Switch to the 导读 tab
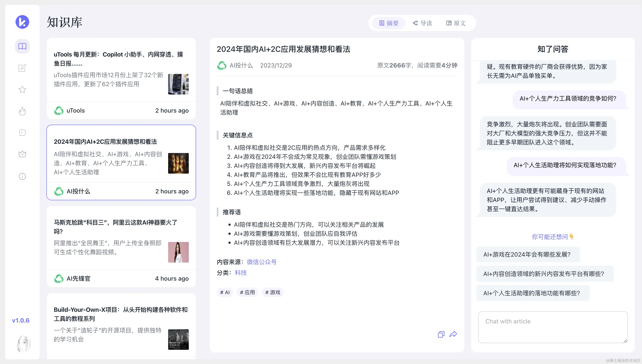This screenshot has width=642, height=364. click(x=422, y=23)
